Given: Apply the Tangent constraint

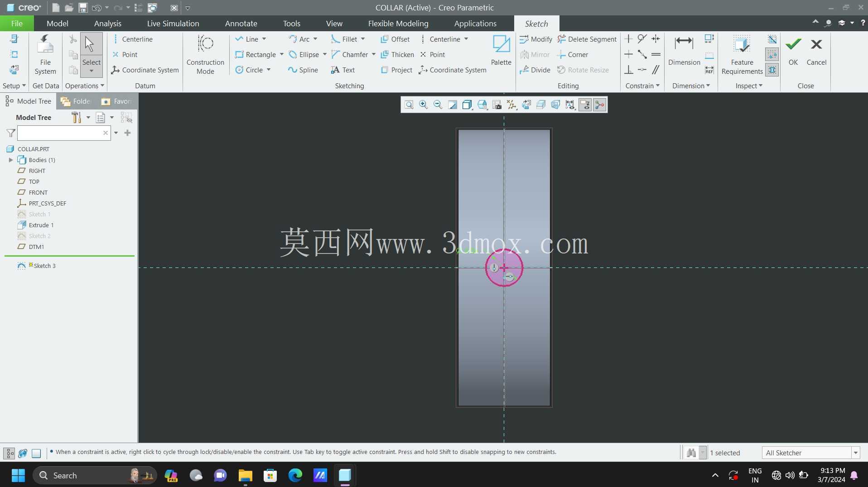Looking at the screenshot, I should click(642, 39).
